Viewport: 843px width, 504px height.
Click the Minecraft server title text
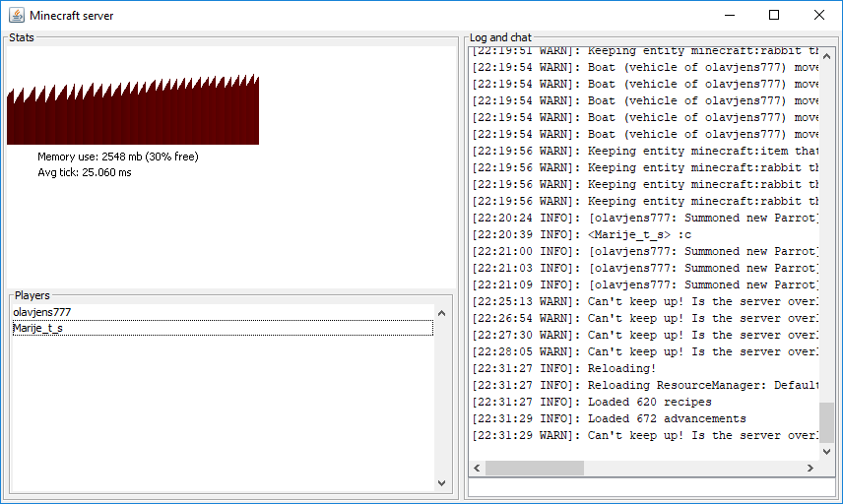point(72,16)
